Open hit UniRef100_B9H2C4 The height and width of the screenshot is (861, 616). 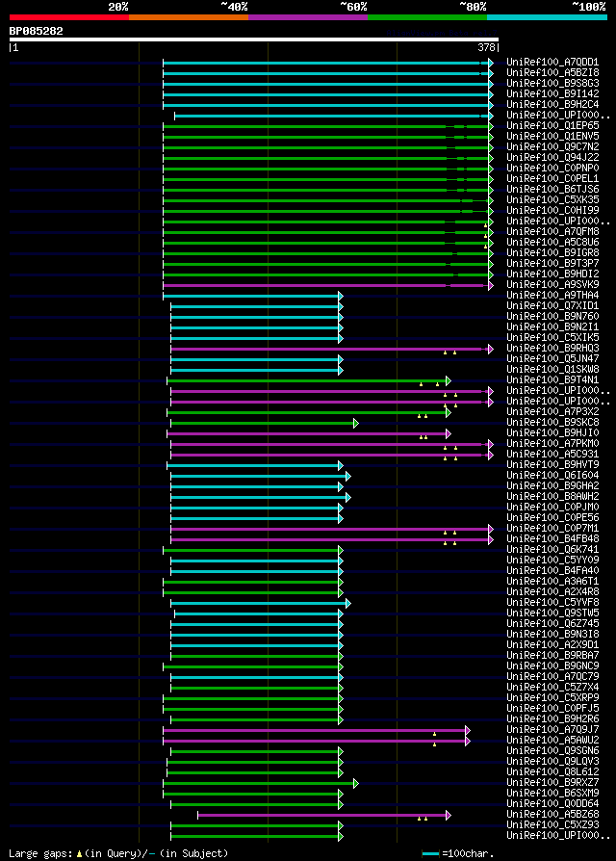pyautogui.click(x=552, y=105)
